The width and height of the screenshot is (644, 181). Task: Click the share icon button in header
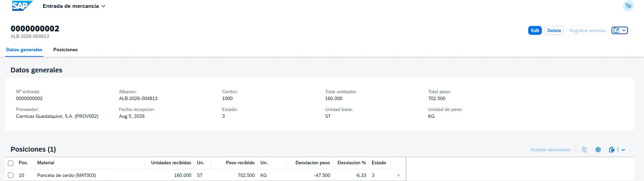[x=616, y=30]
